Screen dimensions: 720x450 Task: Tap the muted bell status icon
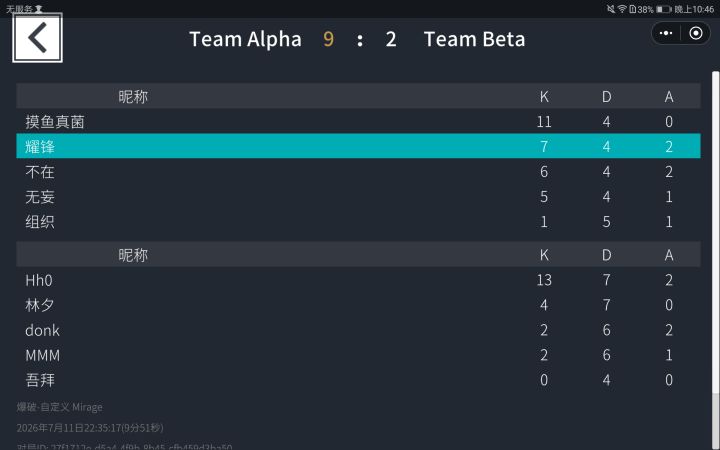611,9
